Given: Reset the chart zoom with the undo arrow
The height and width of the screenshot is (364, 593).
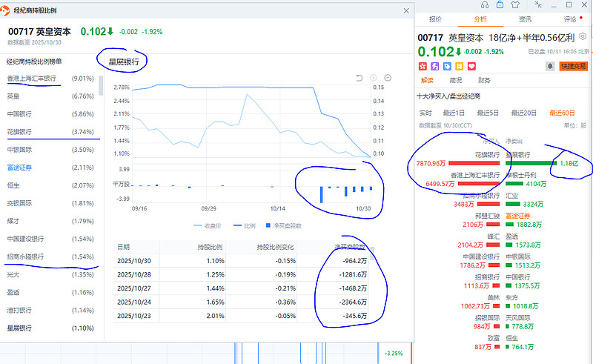Looking at the screenshot, I should click(360, 78).
